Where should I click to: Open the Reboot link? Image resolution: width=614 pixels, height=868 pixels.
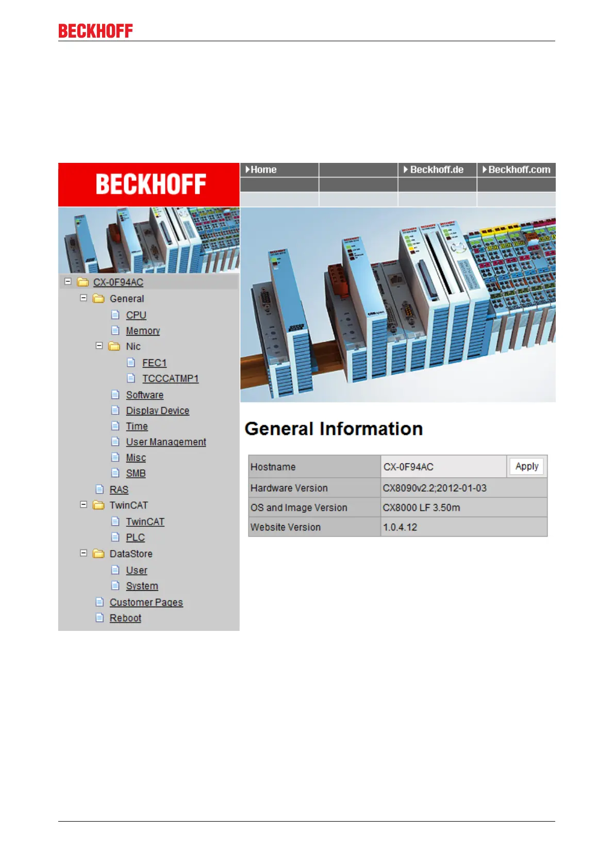click(x=125, y=618)
